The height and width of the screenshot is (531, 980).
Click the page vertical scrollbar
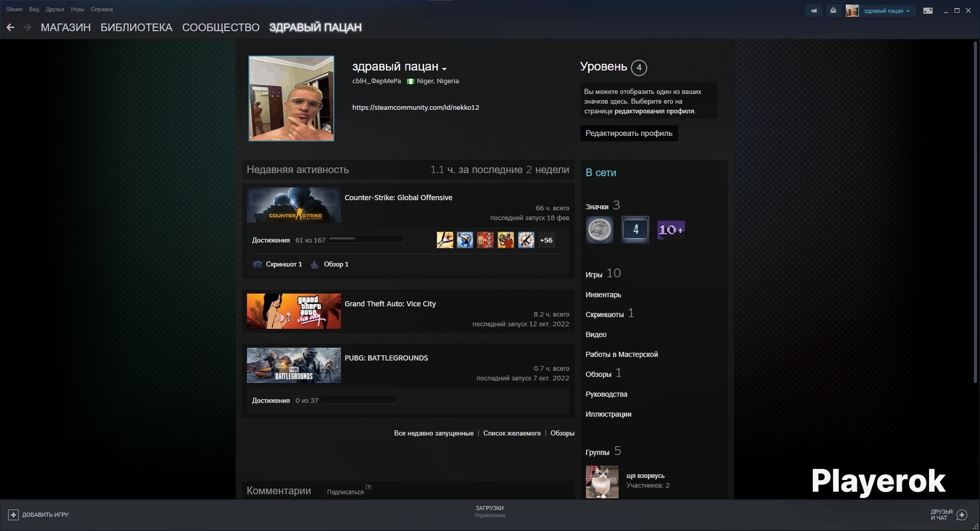pyautogui.click(x=975, y=211)
